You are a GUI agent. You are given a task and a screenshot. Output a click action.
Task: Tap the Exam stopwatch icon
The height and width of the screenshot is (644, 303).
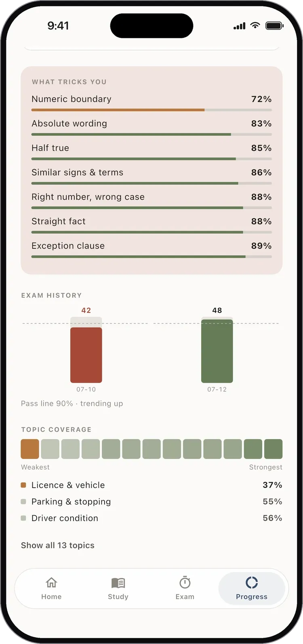[x=185, y=582]
